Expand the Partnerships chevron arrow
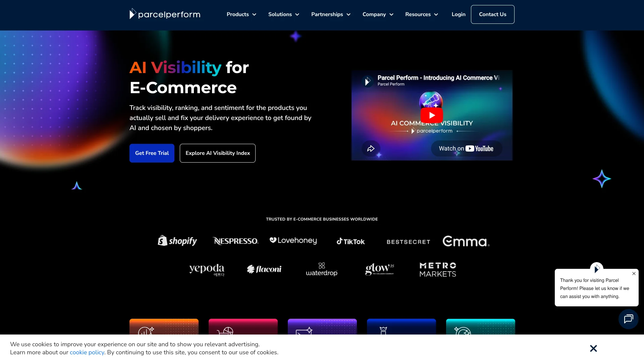Screen dimensions: 644x362 (x=348, y=14)
